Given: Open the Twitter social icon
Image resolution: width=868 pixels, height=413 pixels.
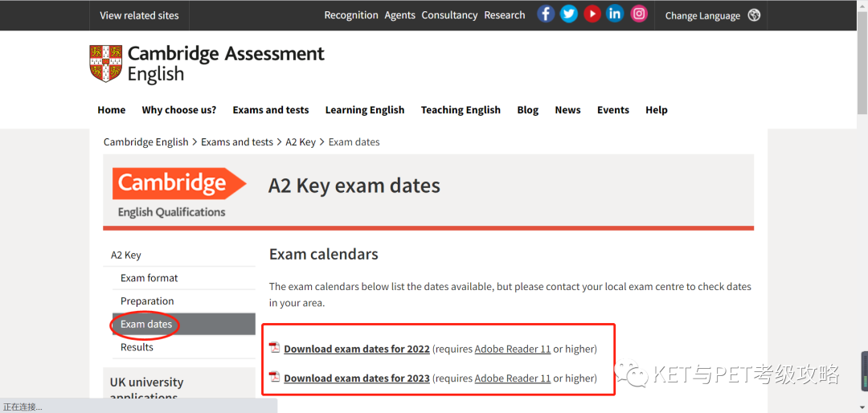Looking at the screenshot, I should point(568,14).
